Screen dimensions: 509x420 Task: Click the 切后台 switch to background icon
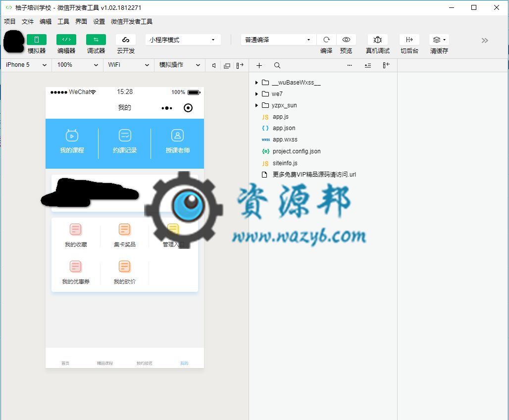[x=409, y=40]
